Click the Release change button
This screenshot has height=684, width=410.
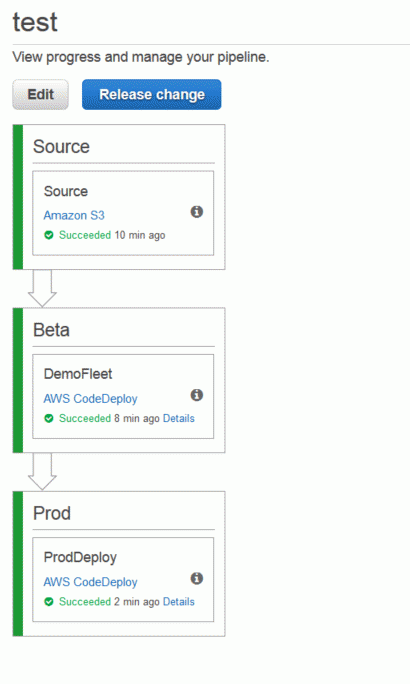[152, 94]
